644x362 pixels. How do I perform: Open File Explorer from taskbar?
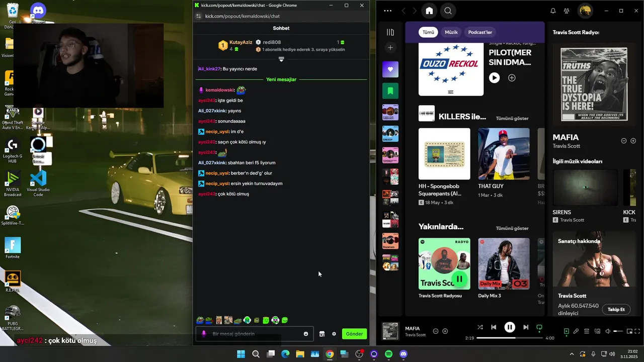pyautogui.click(x=300, y=354)
